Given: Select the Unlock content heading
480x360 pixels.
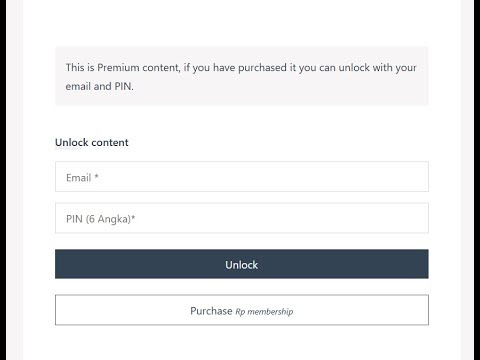Looking at the screenshot, I should (92, 143).
